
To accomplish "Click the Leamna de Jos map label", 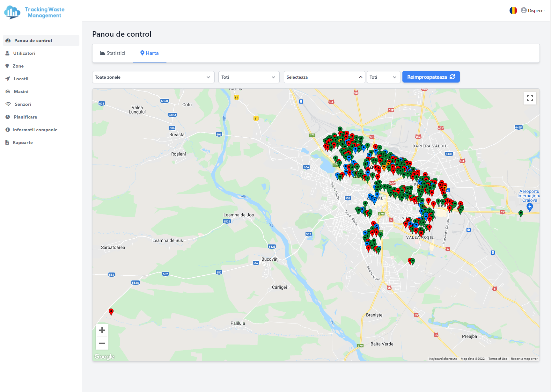I will coord(239,215).
